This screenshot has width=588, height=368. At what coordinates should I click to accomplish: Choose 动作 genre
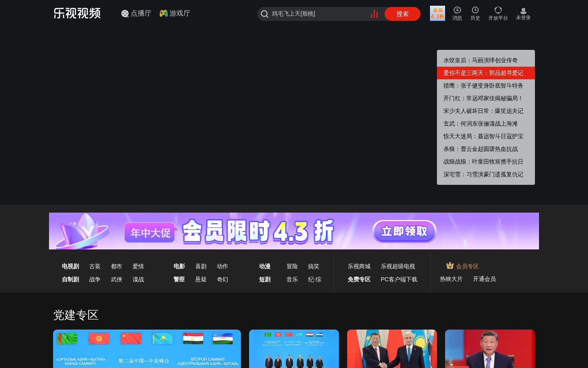coord(223,266)
